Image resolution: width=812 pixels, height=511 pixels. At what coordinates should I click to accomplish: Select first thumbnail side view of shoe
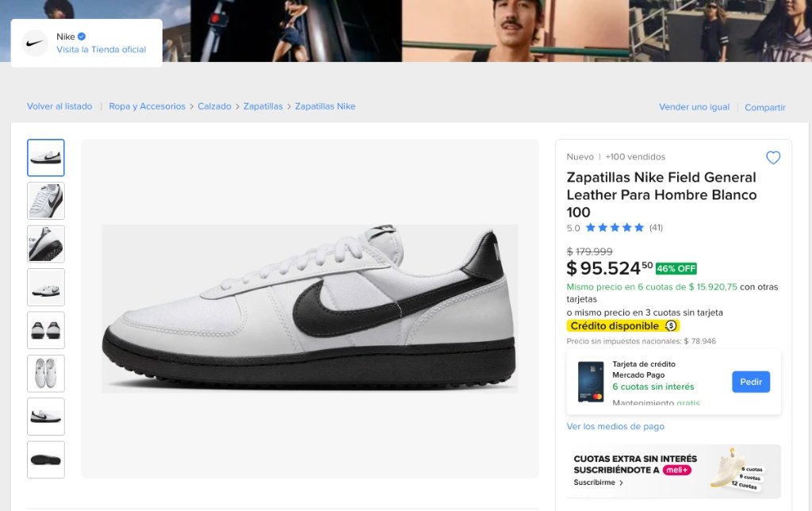click(45, 158)
